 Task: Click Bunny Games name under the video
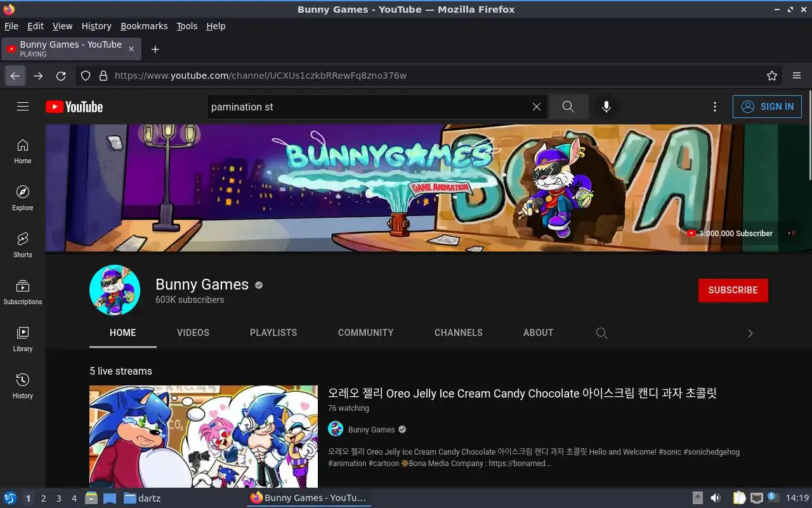pyautogui.click(x=372, y=430)
